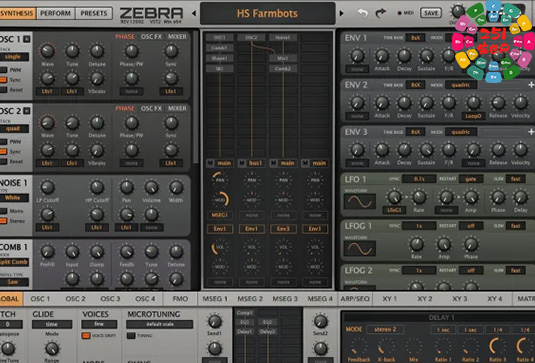The width and height of the screenshot is (535, 363).
Task: Open OSC 1 MIXER section
Action: point(177,37)
